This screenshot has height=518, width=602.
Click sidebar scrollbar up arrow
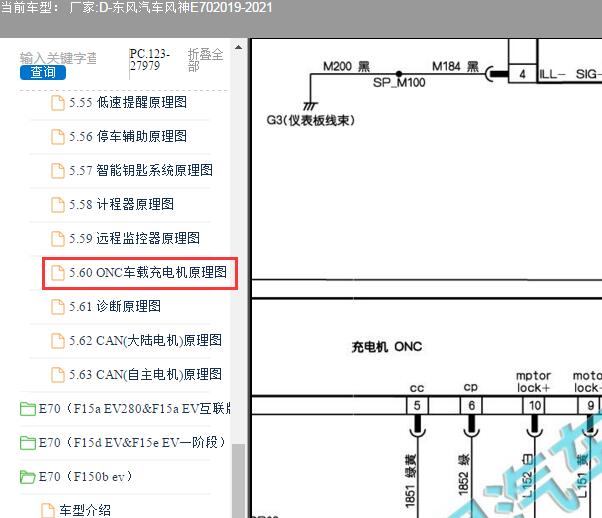(x=238, y=48)
